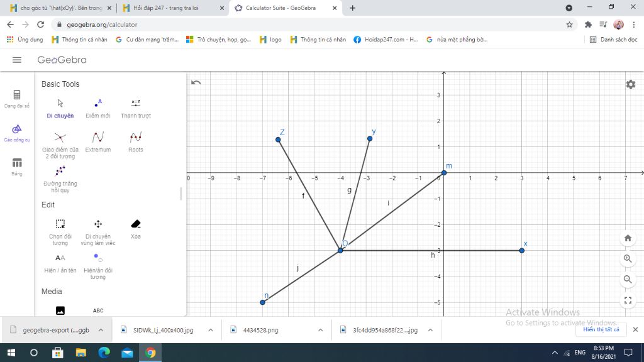Close the Calculator Suite - GeoGebra tab
The width and height of the screenshot is (644, 362).
click(x=335, y=8)
